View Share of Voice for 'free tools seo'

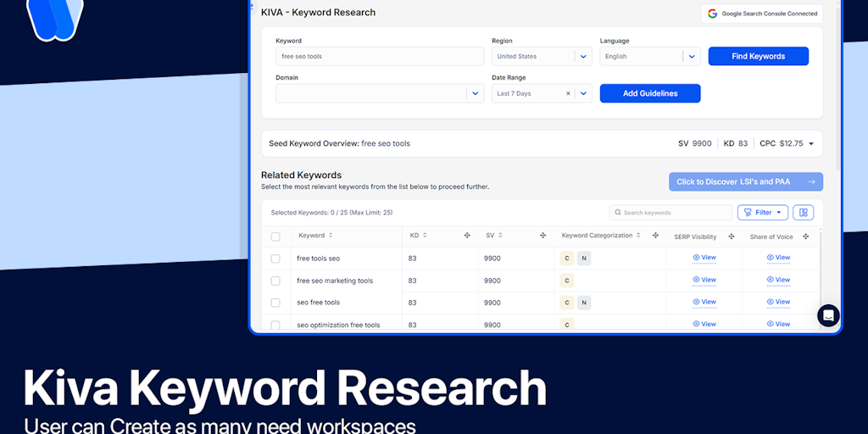[778, 258]
